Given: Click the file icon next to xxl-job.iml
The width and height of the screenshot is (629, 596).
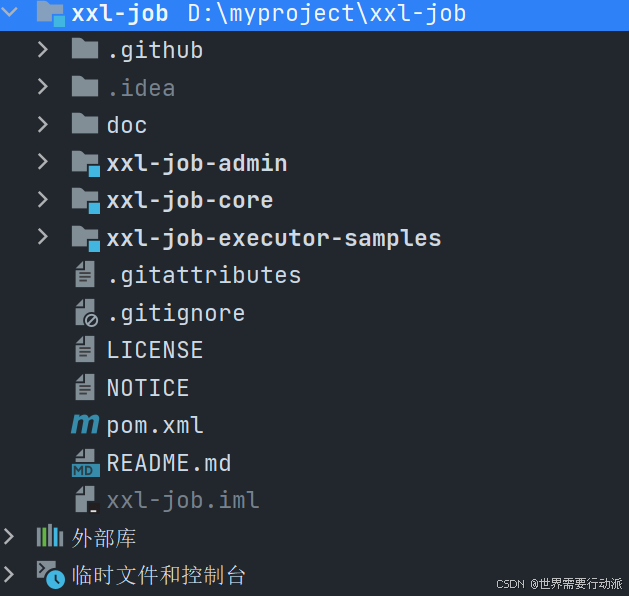Looking at the screenshot, I should tap(86, 500).
